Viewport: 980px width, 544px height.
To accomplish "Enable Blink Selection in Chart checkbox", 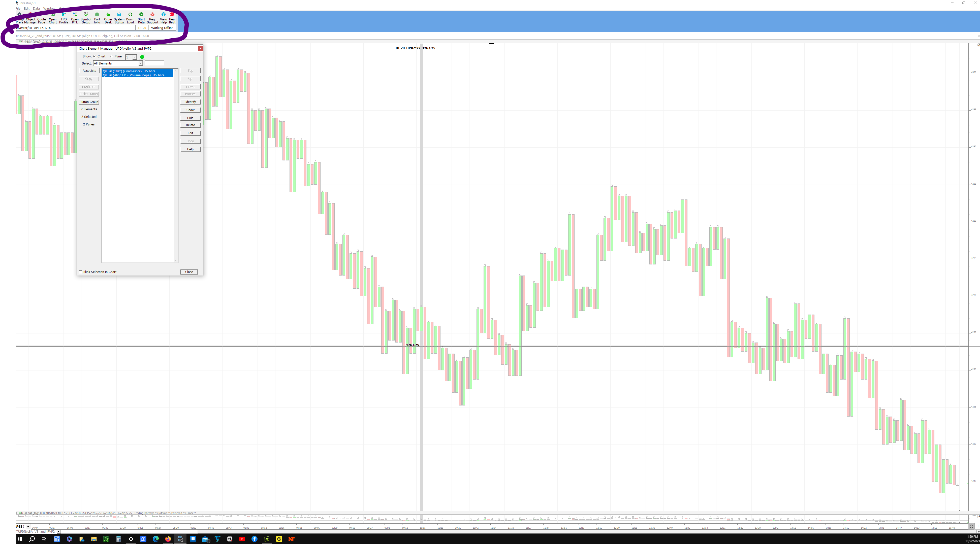I will 80,272.
